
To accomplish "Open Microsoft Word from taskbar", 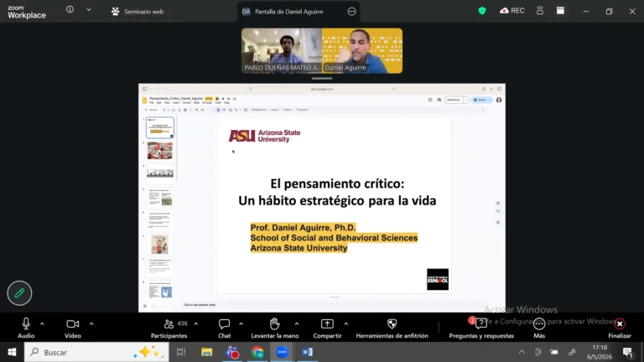I will click(x=307, y=352).
